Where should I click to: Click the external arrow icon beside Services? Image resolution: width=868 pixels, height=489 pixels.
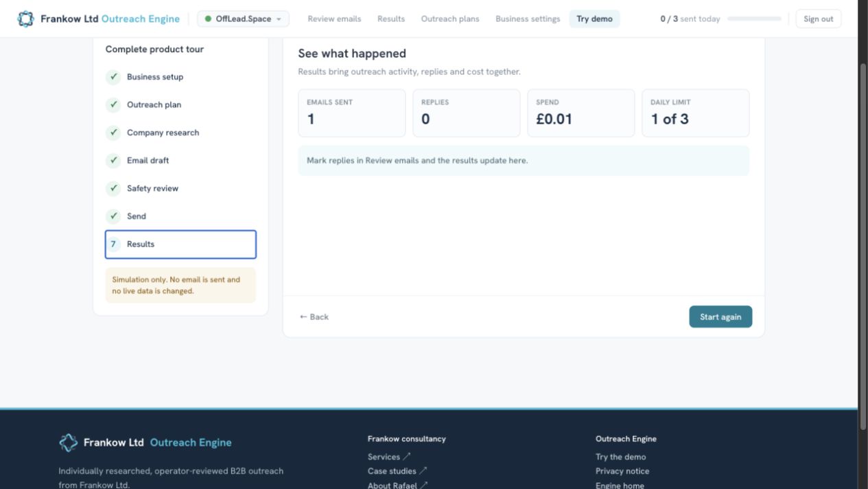pyautogui.click(x=407, y=457)
